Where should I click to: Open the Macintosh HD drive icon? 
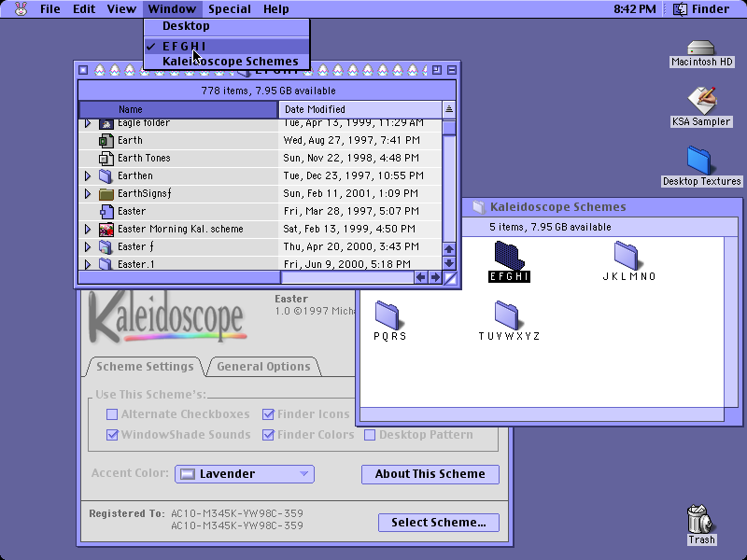point(701,49)
